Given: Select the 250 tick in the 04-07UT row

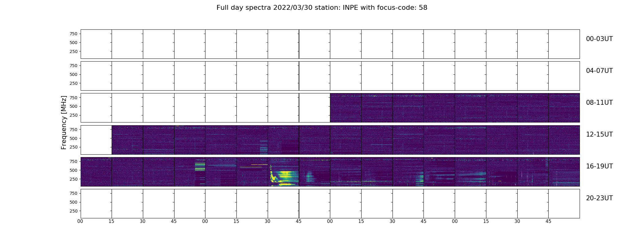Looking at the screenshot, I should pyautogui.click(x=74, y=83).
